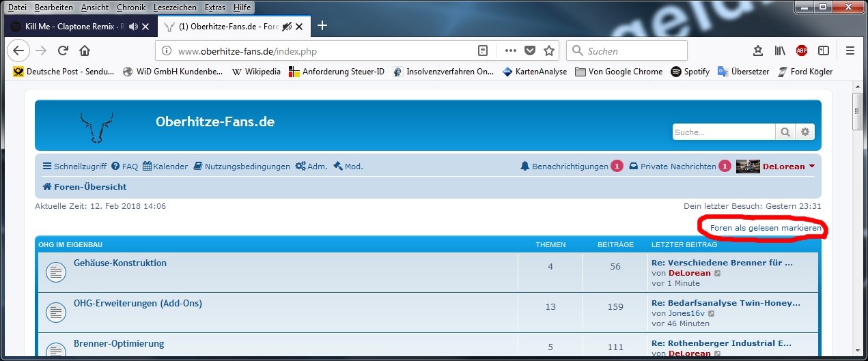The width and height of the screenshot is (868, 361).
Task: Save page to Pocket icon
Action: tap(529, 50)
